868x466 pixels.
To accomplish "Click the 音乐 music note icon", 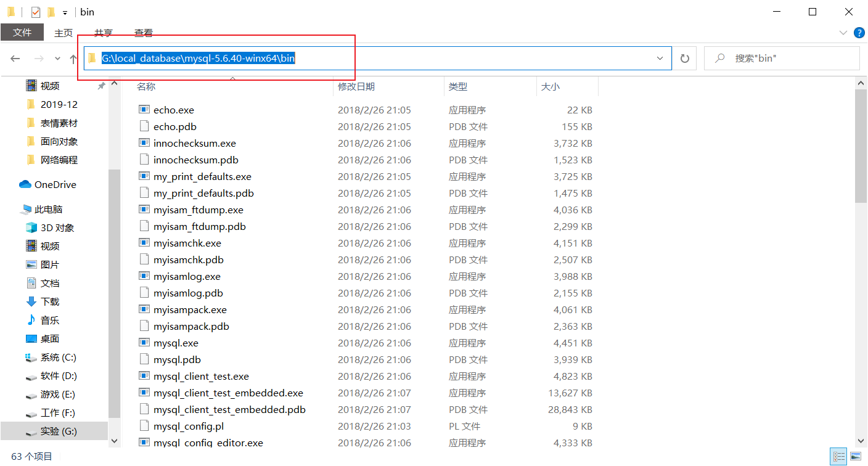I will [x=31, y=320].
